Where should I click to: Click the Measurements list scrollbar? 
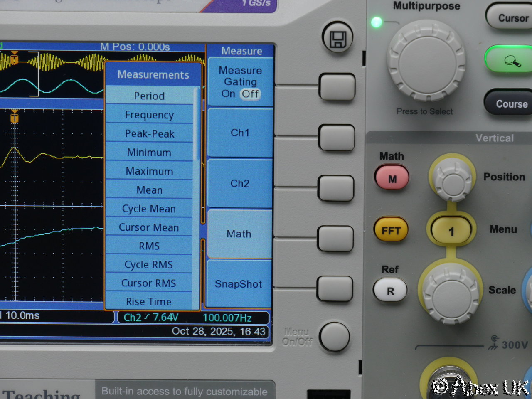(x=197, y=125)
